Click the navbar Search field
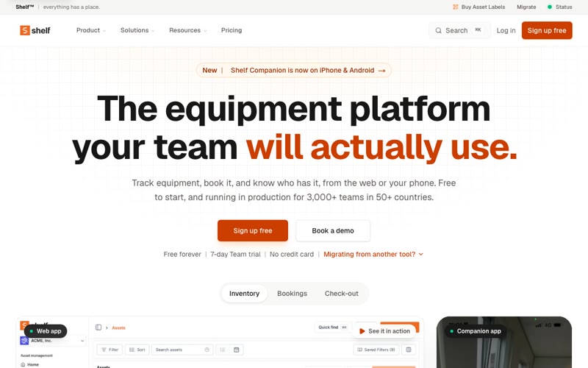588x368 pixels. tap(459, 30)
